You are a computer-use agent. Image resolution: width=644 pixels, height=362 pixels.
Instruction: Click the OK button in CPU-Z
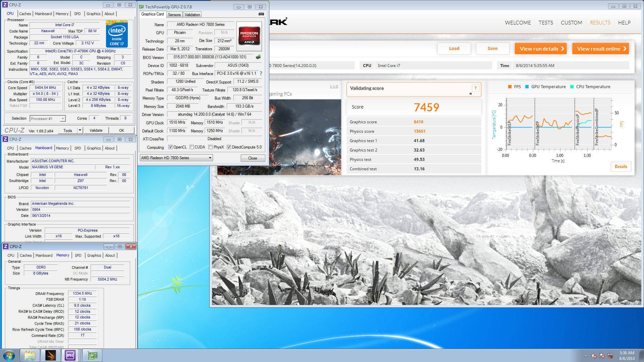(122, 130)
